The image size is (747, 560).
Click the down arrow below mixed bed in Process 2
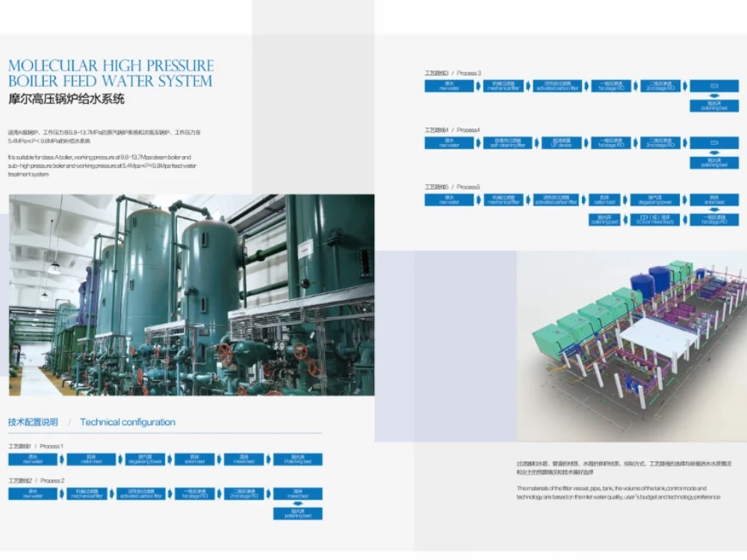click(297, 503)
